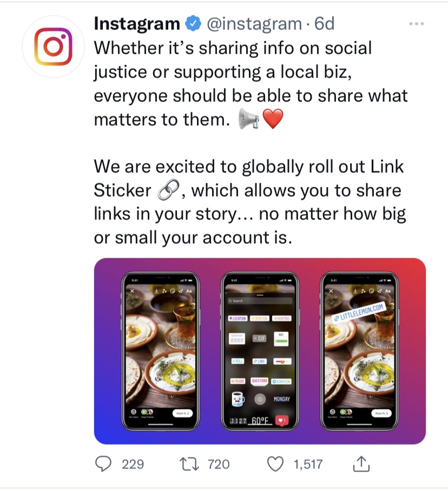
Task: Open the attached phone mockups image
Action: pos(260,351)
